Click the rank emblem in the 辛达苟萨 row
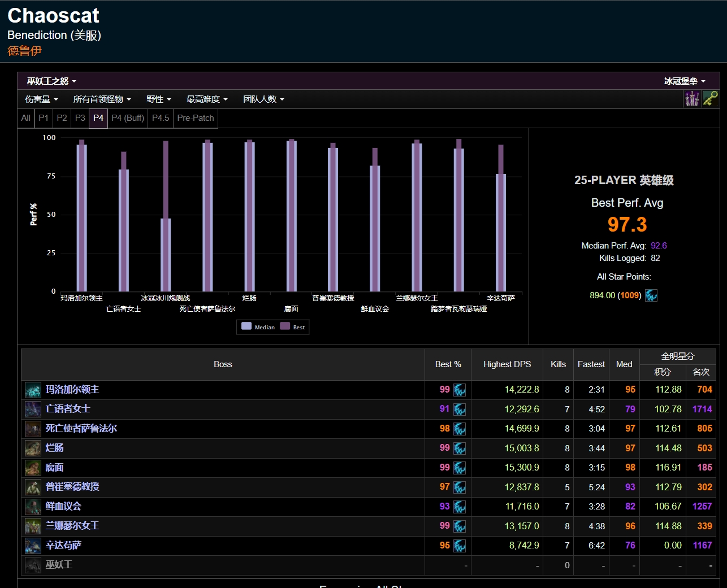The width and height of the screenshot is (727, 588). (x=460, y=546)
